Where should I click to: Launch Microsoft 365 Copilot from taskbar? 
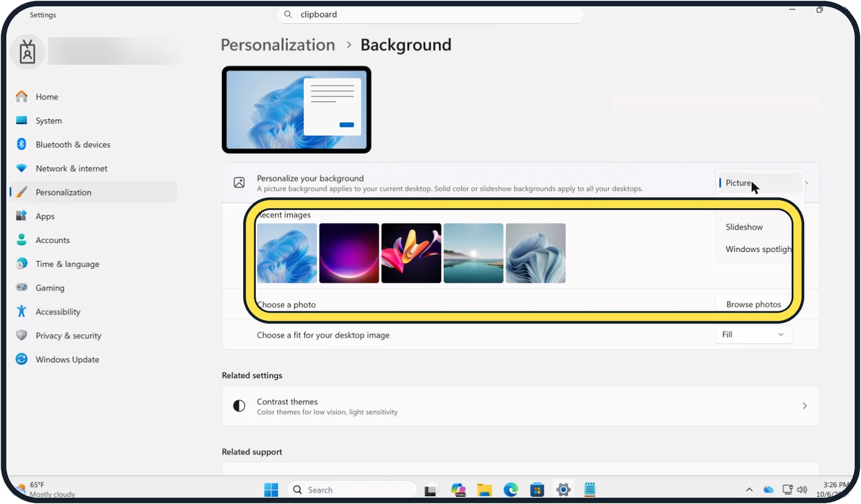tap(459, 490)
